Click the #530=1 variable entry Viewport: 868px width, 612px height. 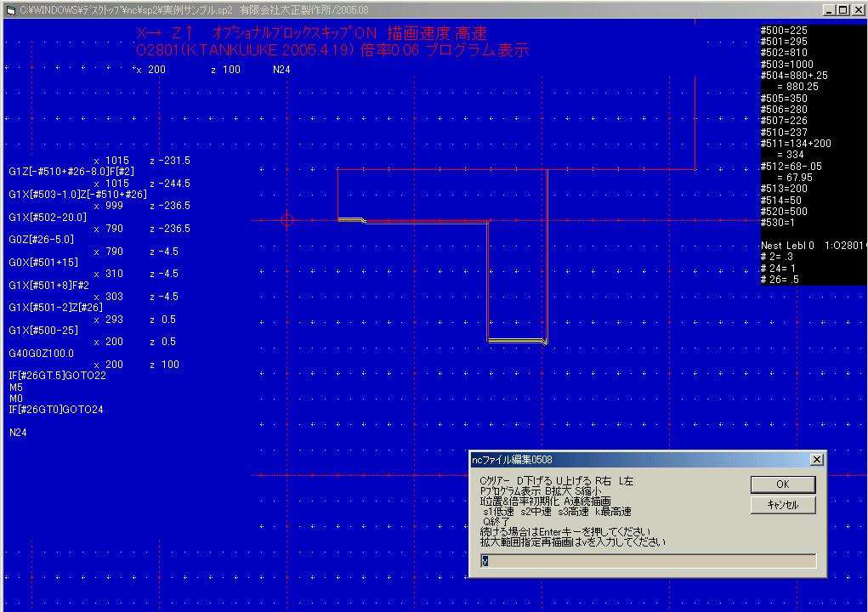pos(778,223)
